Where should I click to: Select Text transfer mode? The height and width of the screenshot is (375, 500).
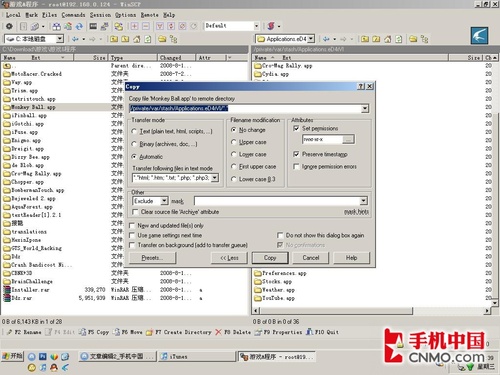coord(134,131)
